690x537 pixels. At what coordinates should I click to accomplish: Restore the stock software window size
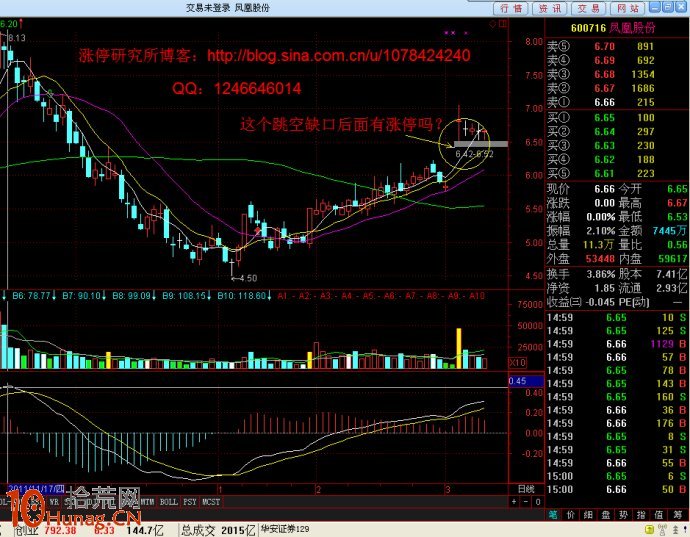click(668, 7)
